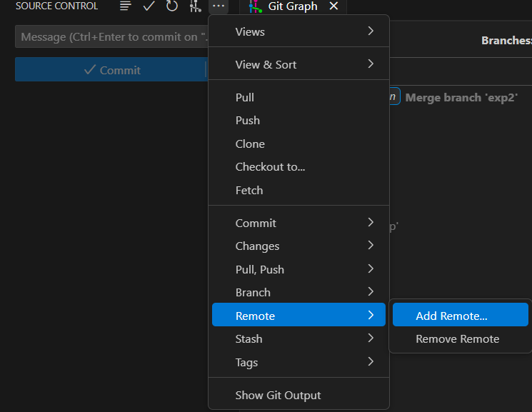The width and height of the screenshot is (532, 412).
Task: Click the Refresh icon in Source Control
Action: coord(171,6)
